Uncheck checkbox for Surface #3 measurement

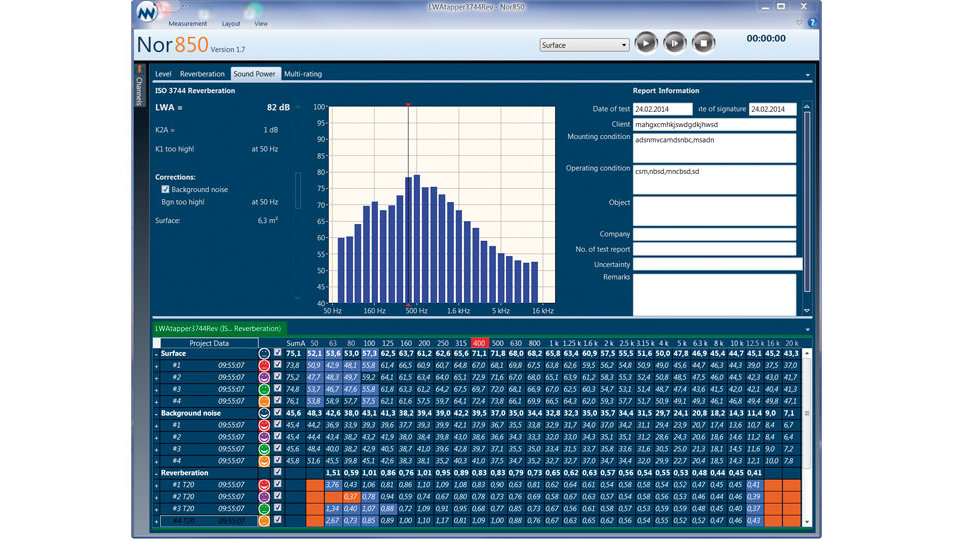coord(278,388)
